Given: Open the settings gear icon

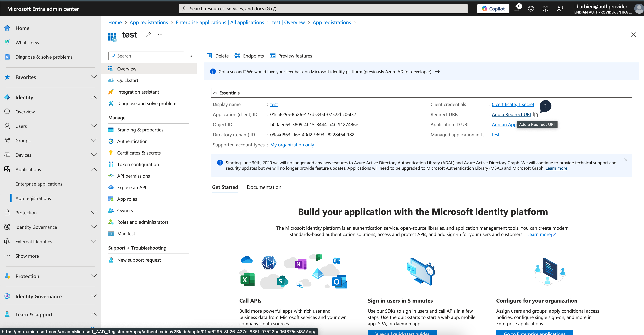Looking at the screenshot, I should pos(531,9).
